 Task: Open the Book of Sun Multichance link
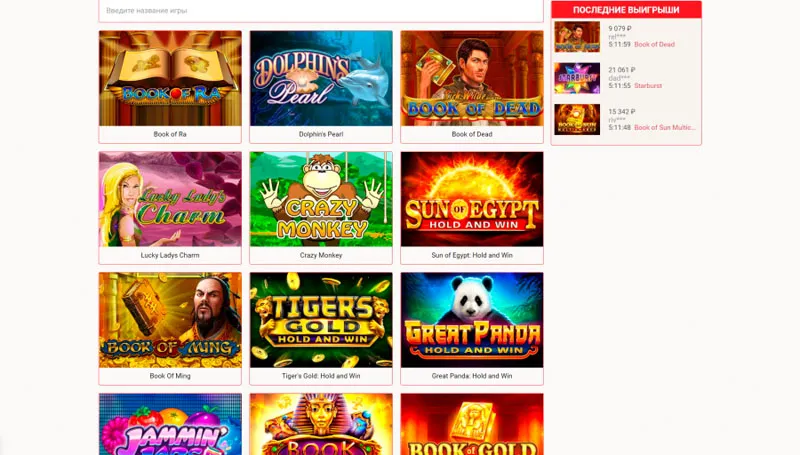tap(664, 128)
